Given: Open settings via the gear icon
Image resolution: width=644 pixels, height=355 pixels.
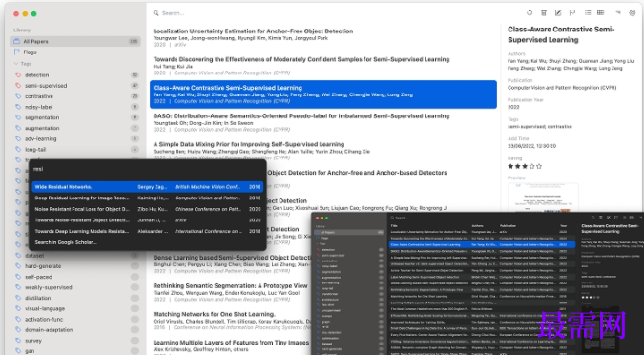Looking at the screenshot, I should coord(633,13).
